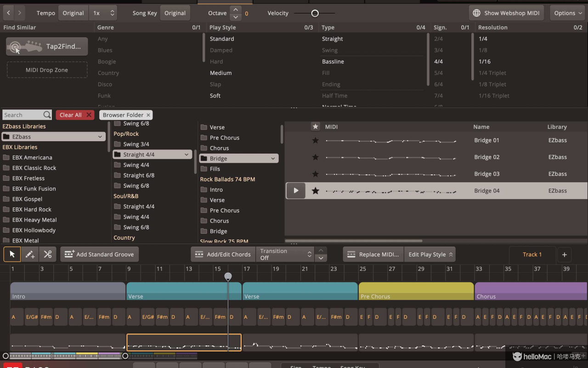
Task: Open the Options dropdown menu
Action: (x=567, y=13)
